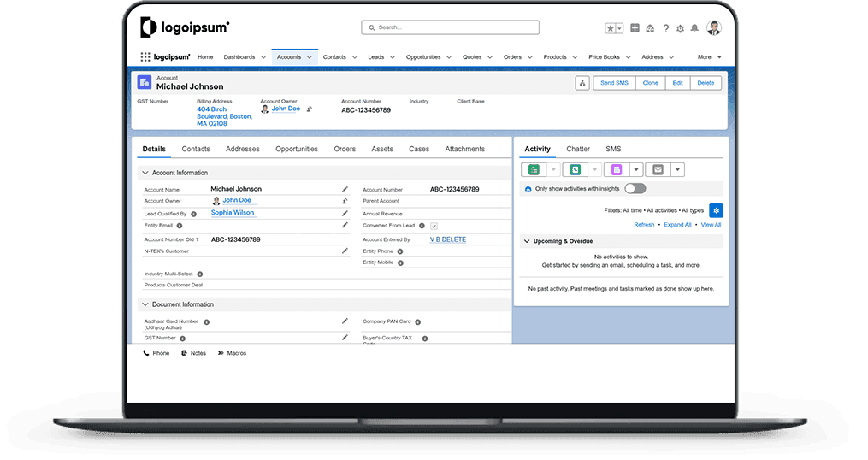
Task: Toggle Only show activities with insights
Action: pyautogui.click(x=635, y=189)
